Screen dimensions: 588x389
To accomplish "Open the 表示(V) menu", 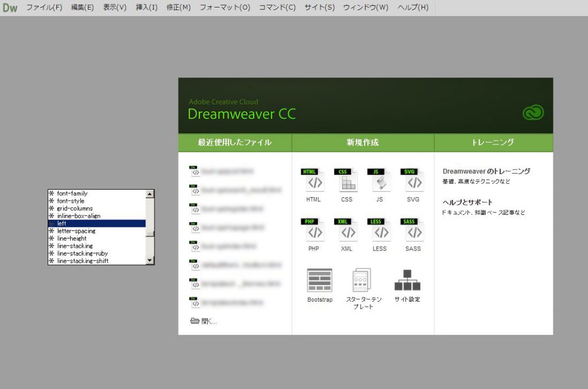I will tap(115, 7).
